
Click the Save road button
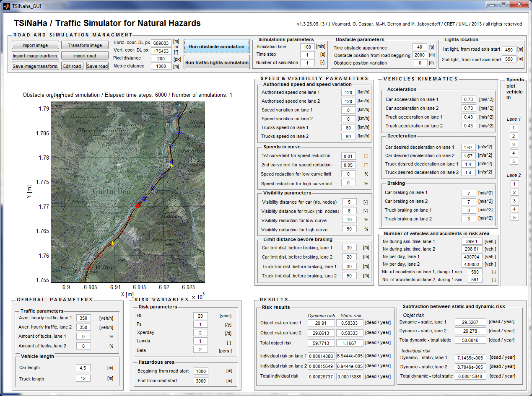pos(97,66)
